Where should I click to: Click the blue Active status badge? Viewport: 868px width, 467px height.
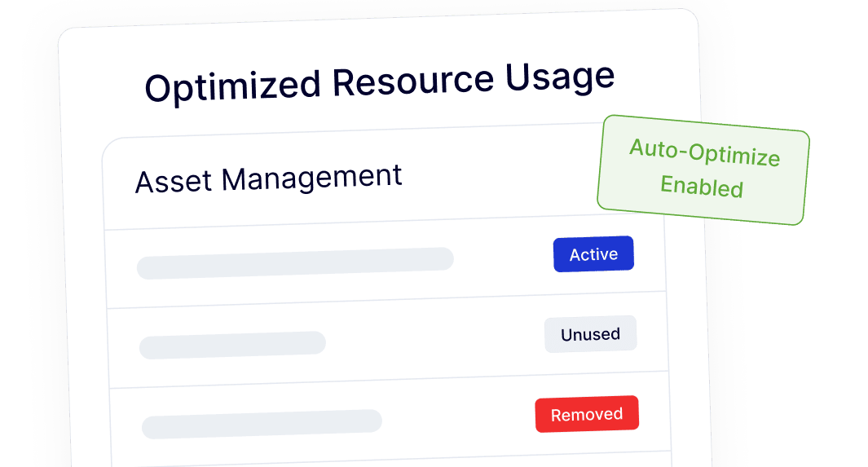pyautogui.click(x=593, y=254)
